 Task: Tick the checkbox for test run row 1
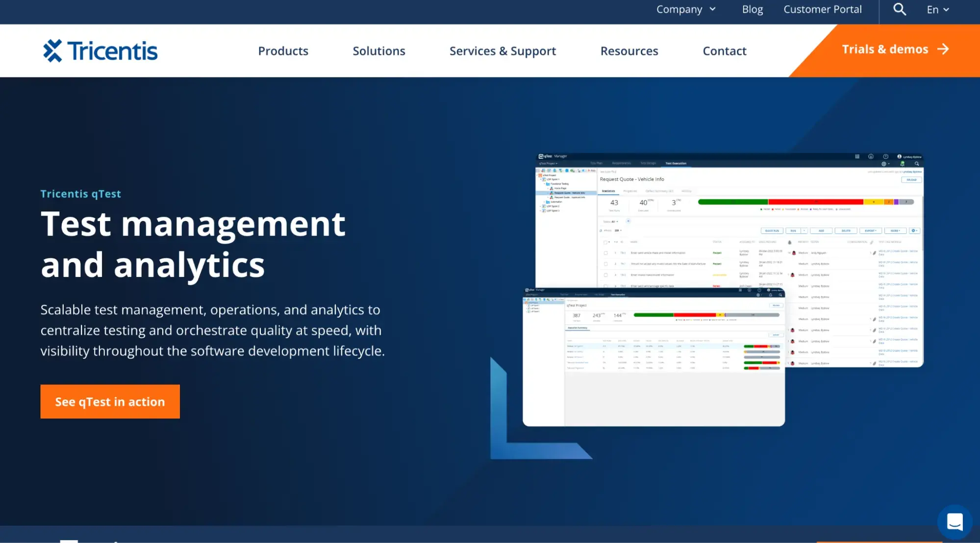[605, 253]
